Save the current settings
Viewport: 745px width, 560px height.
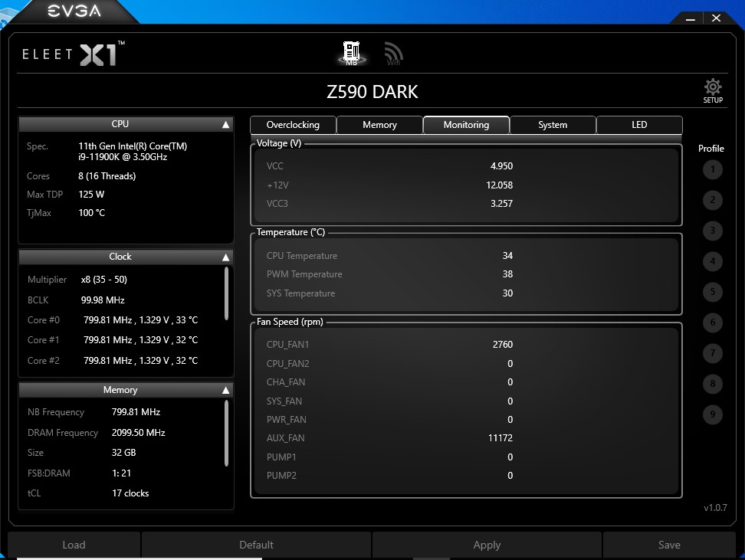tap(669, 545)
